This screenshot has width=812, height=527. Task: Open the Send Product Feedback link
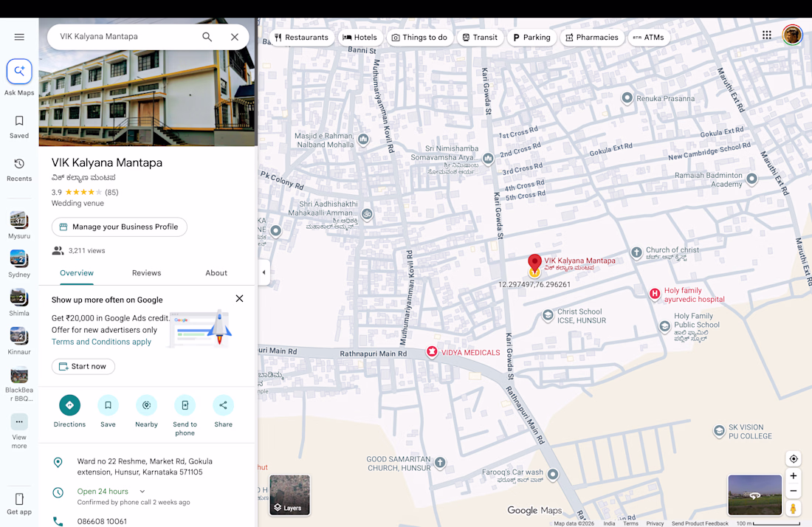pos(700,523)
